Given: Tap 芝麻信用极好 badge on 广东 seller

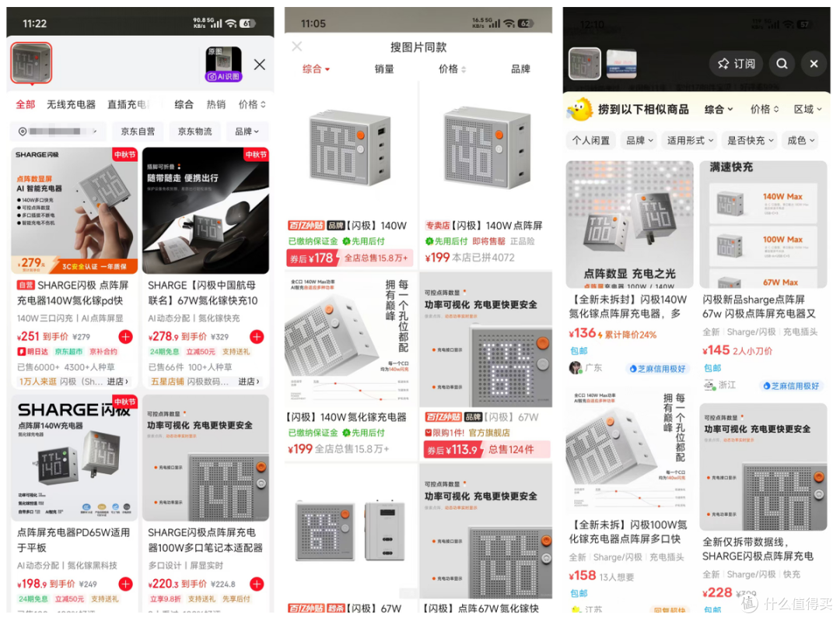Looking at the screenshot, I should pos(657,369).
